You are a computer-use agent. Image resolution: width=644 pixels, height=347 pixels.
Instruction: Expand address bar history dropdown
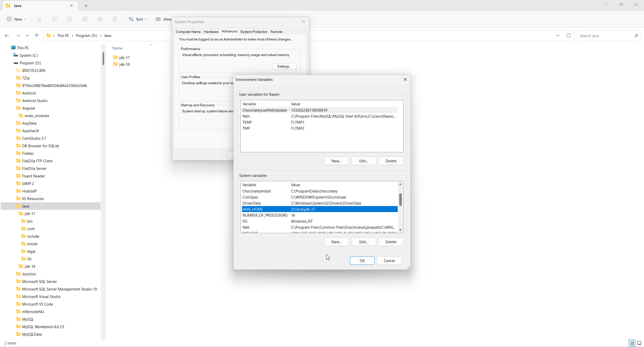tap(557, 36)
